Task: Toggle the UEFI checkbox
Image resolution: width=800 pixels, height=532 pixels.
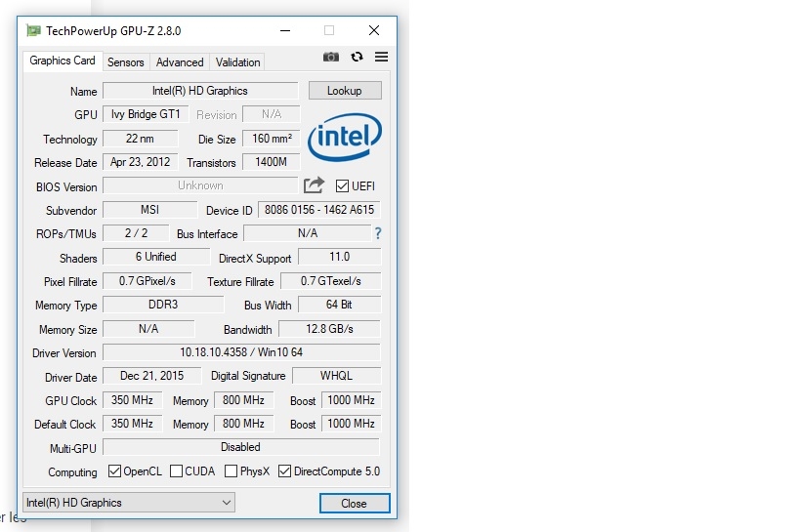Action: (342, 186)
